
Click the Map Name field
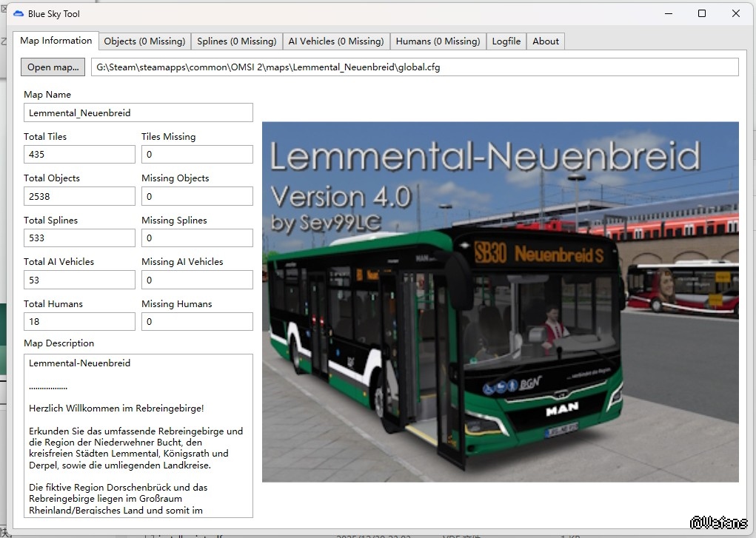click(x=138, y=112)
